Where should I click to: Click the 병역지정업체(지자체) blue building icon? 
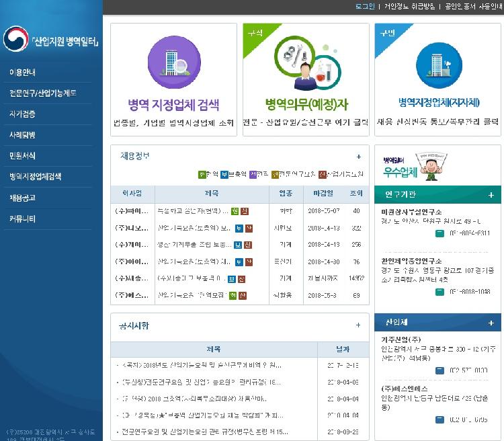[438, 63]
